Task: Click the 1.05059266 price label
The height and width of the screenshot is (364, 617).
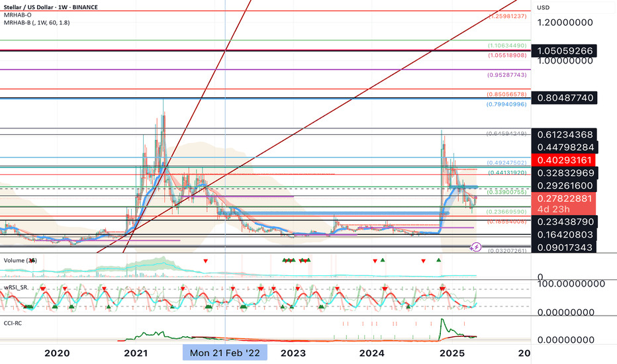Action: pyautogui.click(x=564, y=51)
